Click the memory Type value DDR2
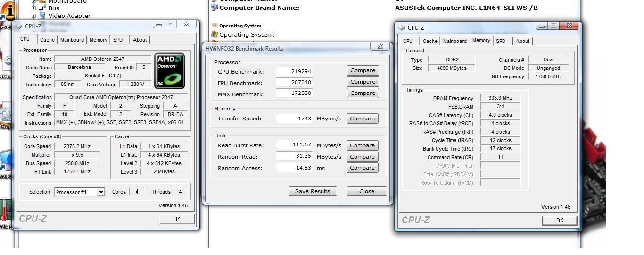 pos(452,60)
